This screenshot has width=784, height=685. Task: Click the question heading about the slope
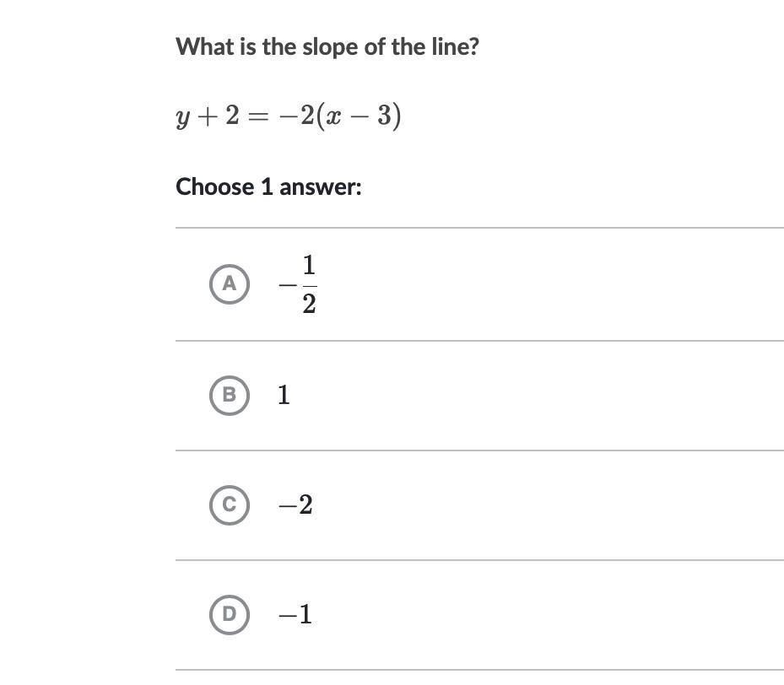(x=327, y=46)
